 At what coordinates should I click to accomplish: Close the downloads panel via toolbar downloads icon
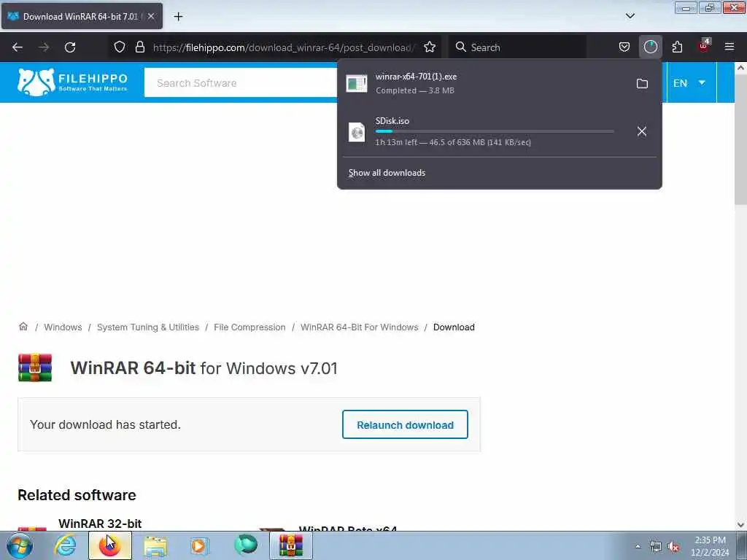[650, 47]
